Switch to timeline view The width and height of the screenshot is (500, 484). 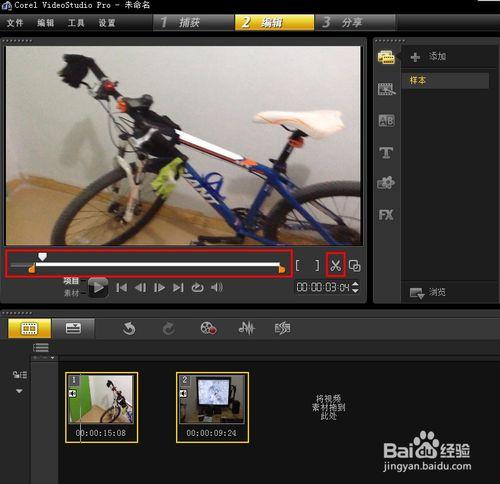tap(73, 328)
